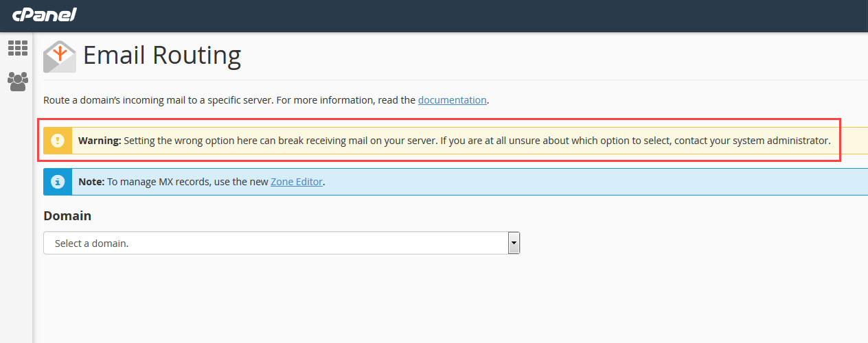Open the Home grid icon in sidebar

[18, 48]
